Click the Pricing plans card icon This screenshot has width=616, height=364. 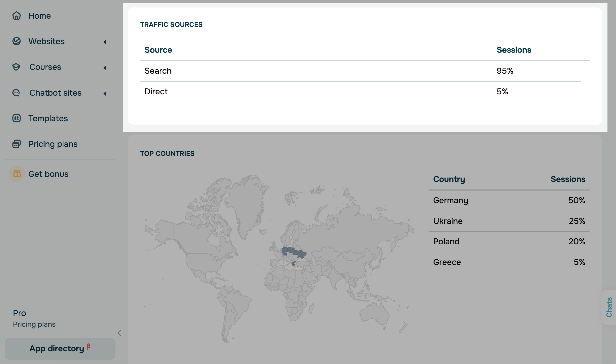17,144
